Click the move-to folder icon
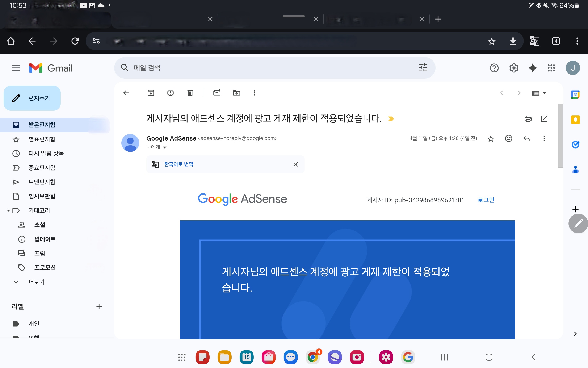This screenshot has width=588, height=368. tap(236, 93)
